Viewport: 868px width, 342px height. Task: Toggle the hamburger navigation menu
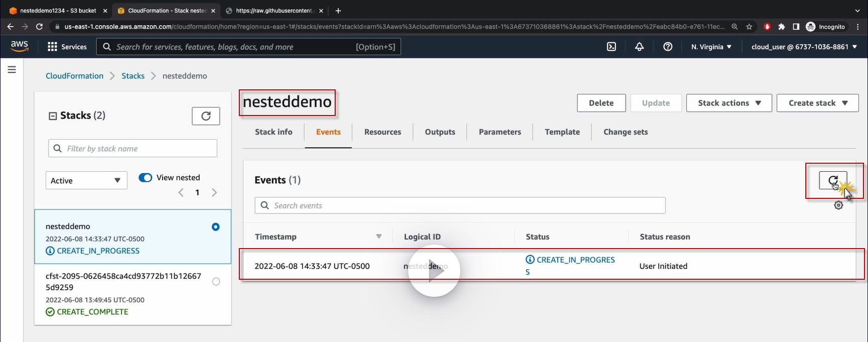pos(12,69)
